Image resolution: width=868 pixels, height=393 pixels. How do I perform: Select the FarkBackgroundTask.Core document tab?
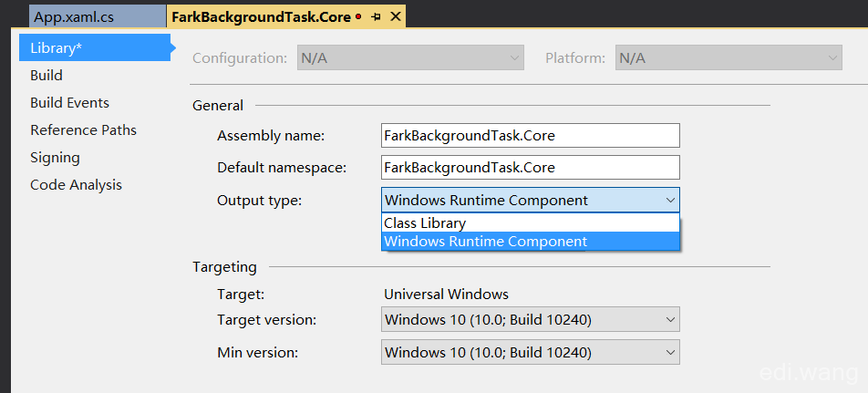pos(262,16)
